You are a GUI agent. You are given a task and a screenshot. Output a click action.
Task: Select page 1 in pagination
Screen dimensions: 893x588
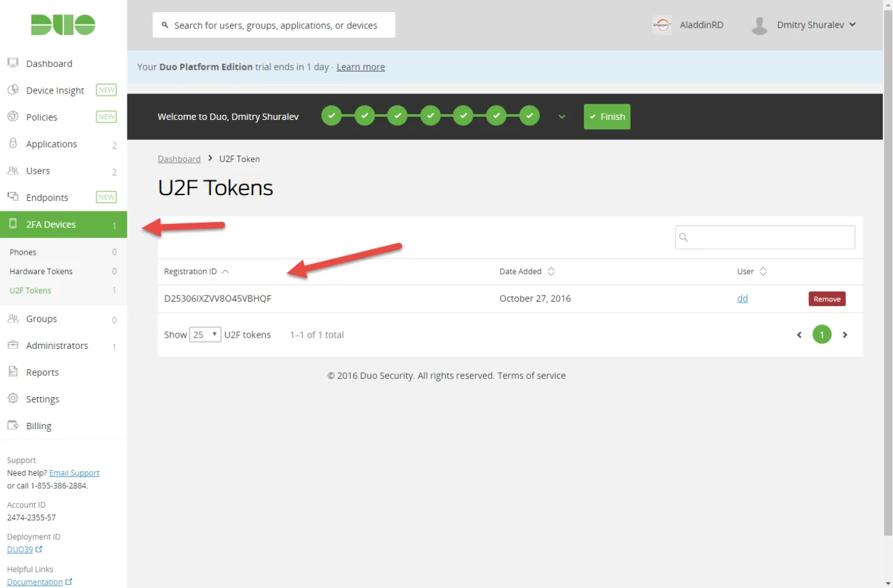pos(821,334)
